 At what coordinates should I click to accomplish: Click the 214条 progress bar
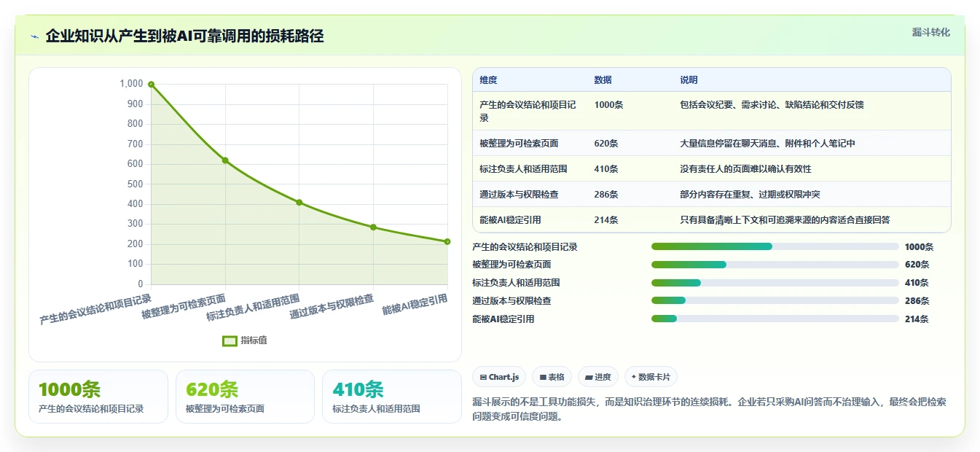click(x=775, y=319)
